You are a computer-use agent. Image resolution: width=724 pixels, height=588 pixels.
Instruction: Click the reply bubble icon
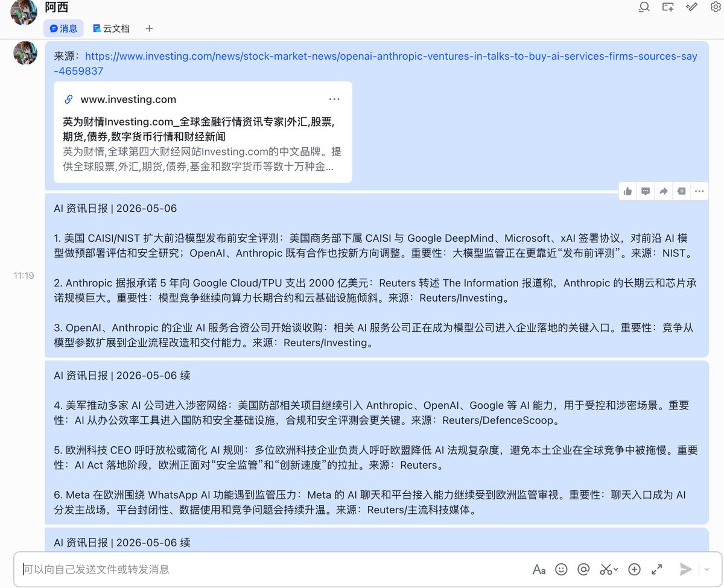coord(646,191)
